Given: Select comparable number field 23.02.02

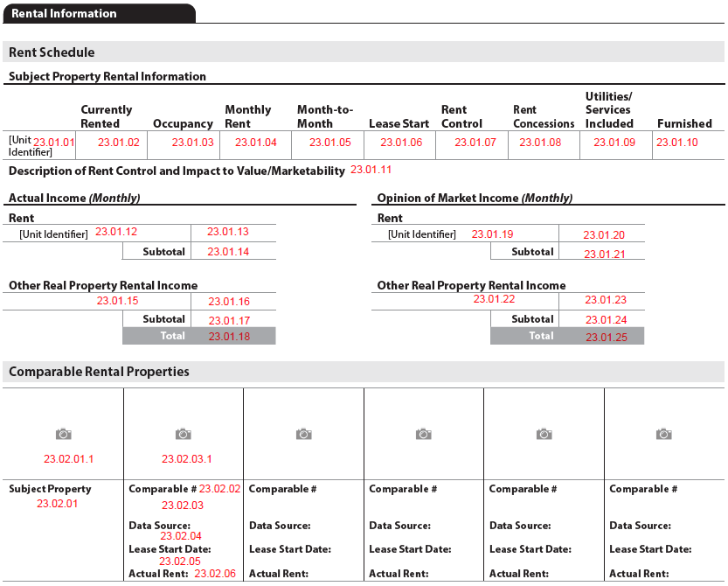Looking at the screenshot, I should 219,489.
